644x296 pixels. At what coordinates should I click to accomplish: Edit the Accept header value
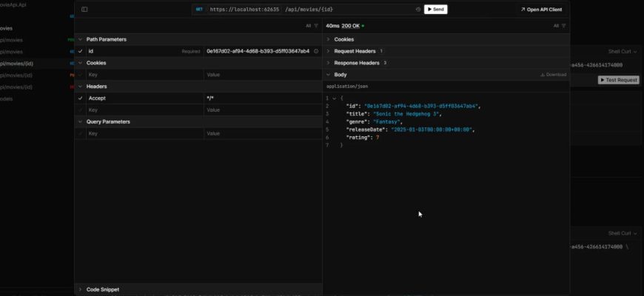[x=263, y=98]
